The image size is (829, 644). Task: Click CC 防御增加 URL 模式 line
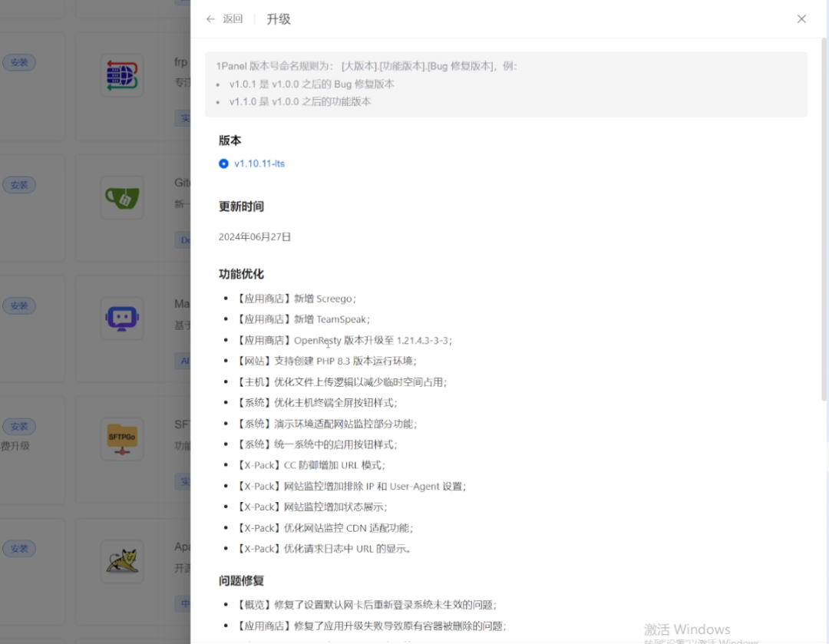(x=310, y=465)
